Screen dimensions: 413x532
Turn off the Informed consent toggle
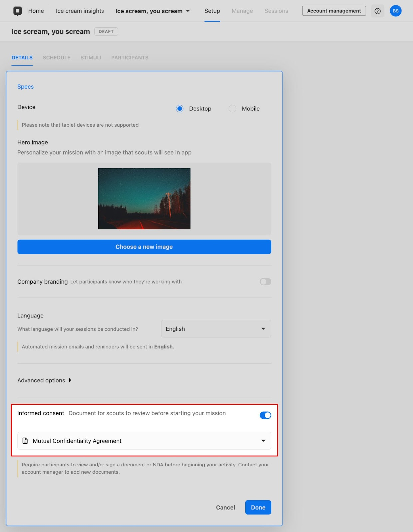point(265,415)
